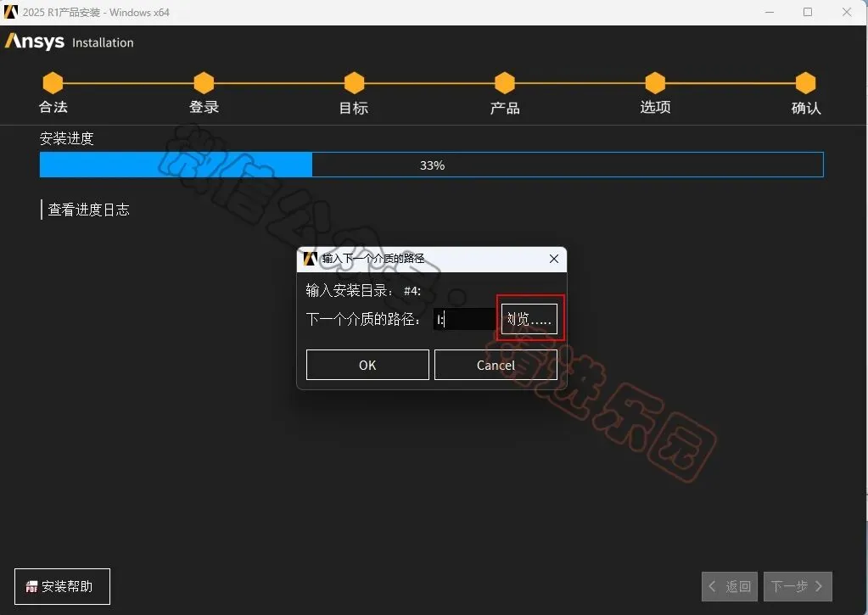Image resolution: width=868 pixels, height=615 pixels.
Task: Click the Ansys icon in dialog title bar
Action: click(311, 259)
